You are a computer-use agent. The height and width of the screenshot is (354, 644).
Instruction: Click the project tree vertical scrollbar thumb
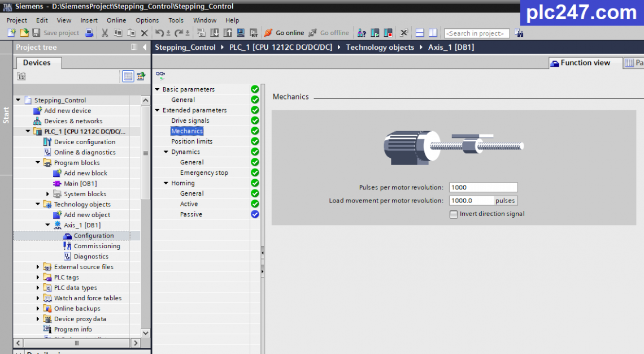(x=145, y=153)
